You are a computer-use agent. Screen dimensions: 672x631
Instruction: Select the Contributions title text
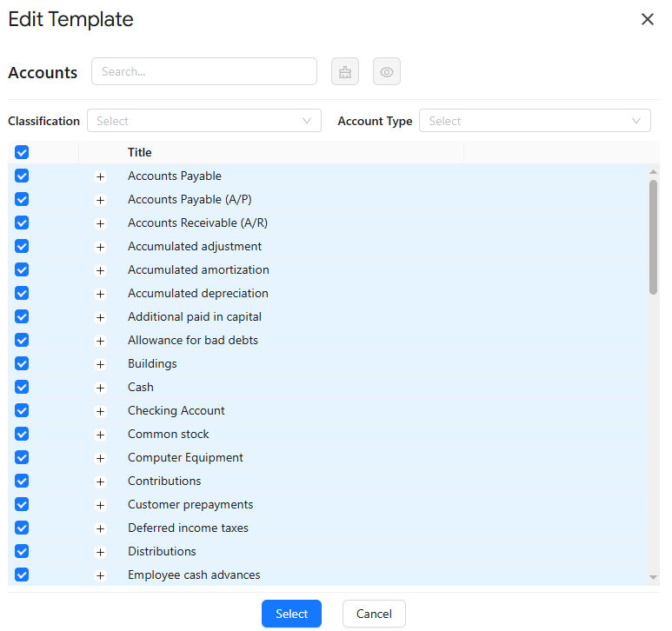click(x=164, y=481)
